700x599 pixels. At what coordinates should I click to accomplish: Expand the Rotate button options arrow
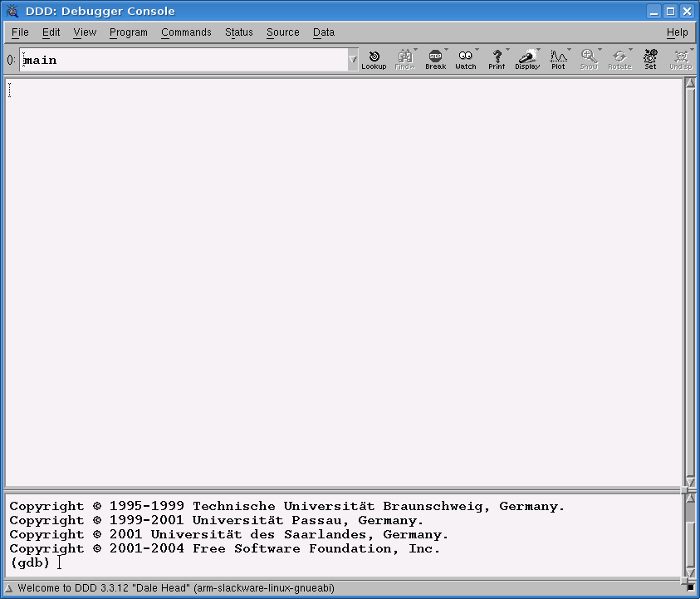click(631, 50)
